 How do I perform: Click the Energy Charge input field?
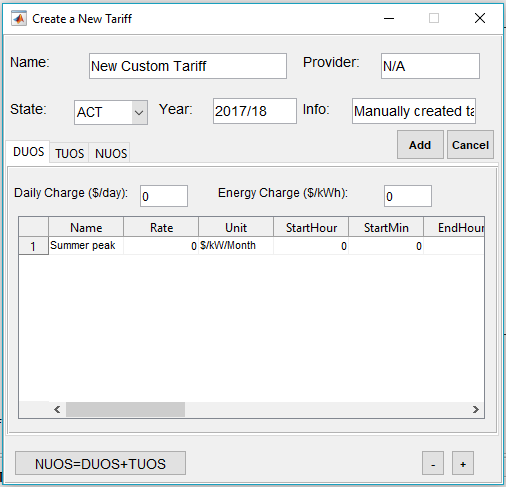408,196
